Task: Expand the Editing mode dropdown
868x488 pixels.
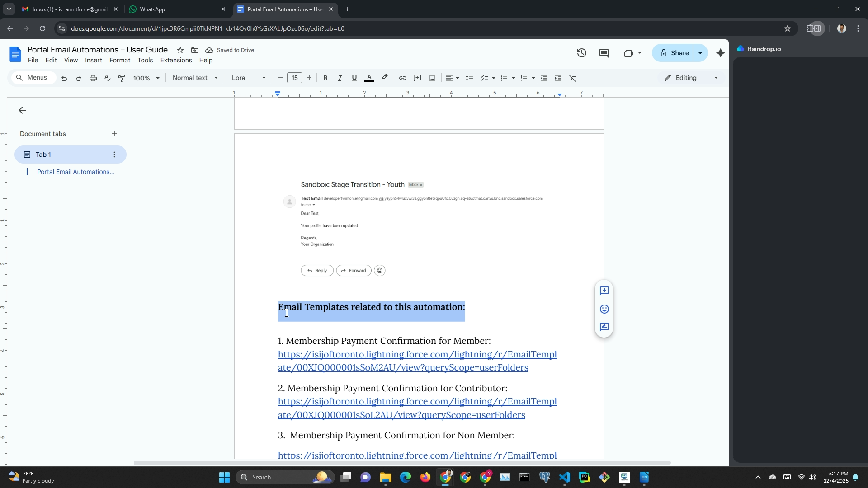Action: point(691,78)
